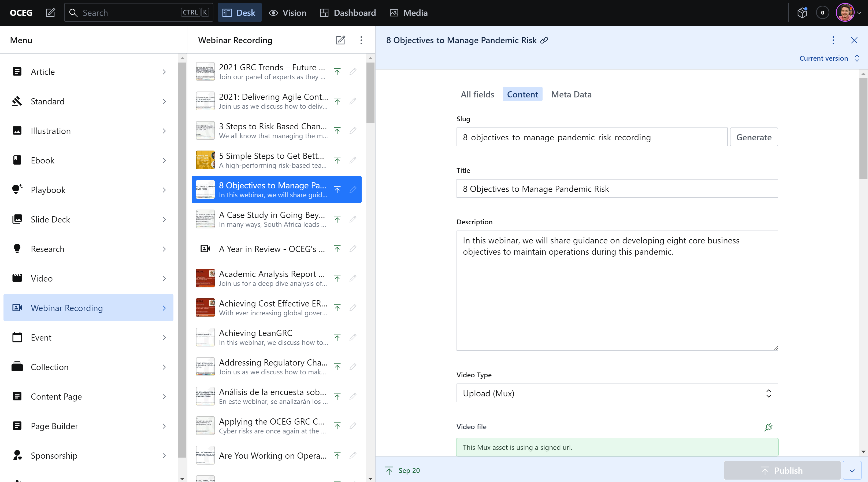
Task: Click the Video file plug integration icon
Action: pyautogui.click(x=768, y=427)
